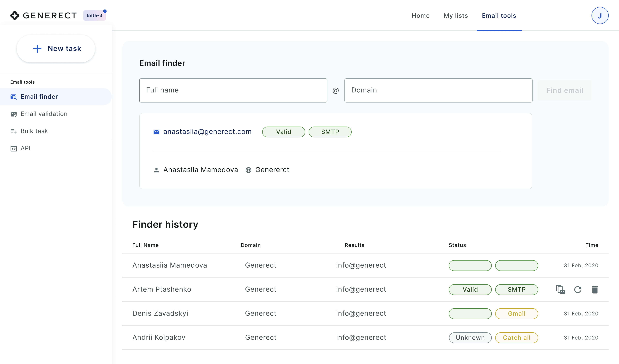The height and width of the screenshot is (364, 619).
Task: Click the Generect logo icon
Action: pos(15,15)
